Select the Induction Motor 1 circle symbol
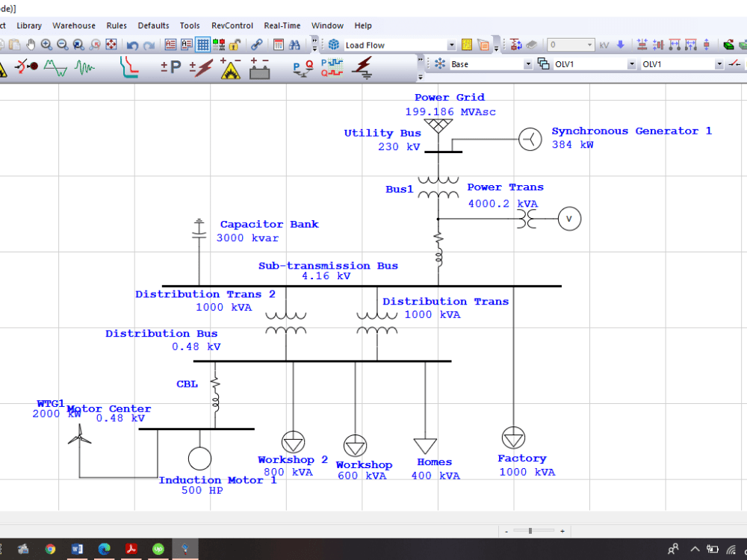The width and height of the screenshot is (747, 560). click(x=199, y=458)
